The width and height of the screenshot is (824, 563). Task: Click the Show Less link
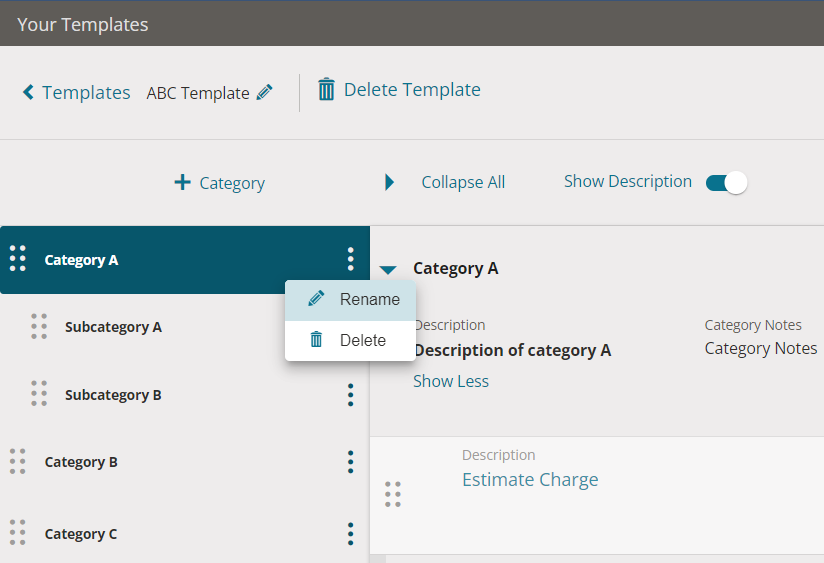(451, 381)
